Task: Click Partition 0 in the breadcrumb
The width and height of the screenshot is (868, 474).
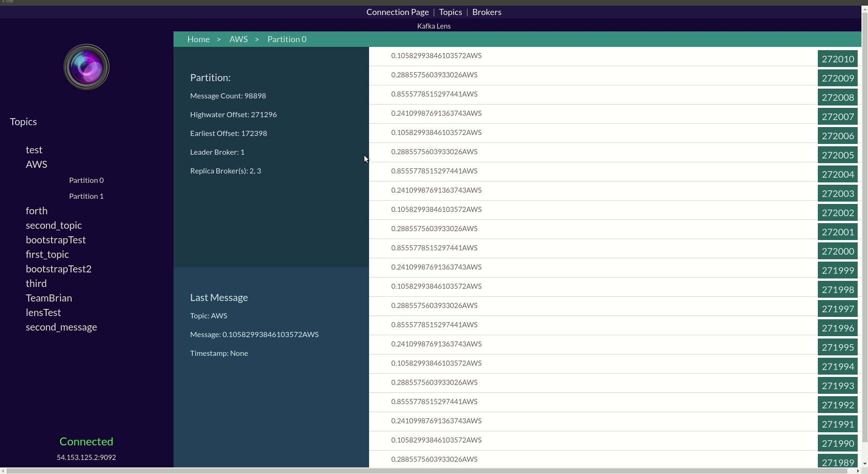Action: click(287, 39)
